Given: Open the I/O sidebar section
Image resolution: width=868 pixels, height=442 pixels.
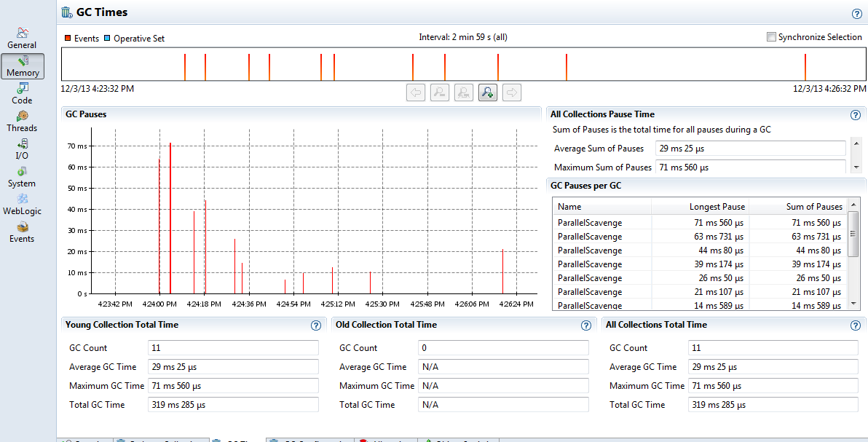Looking at the screenshot, I should [22, 148].
